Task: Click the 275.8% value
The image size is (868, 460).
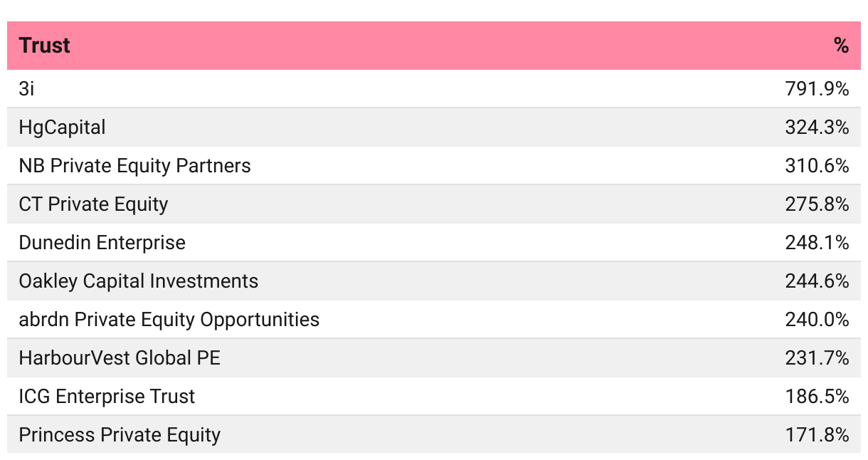Action: [817, 204]
